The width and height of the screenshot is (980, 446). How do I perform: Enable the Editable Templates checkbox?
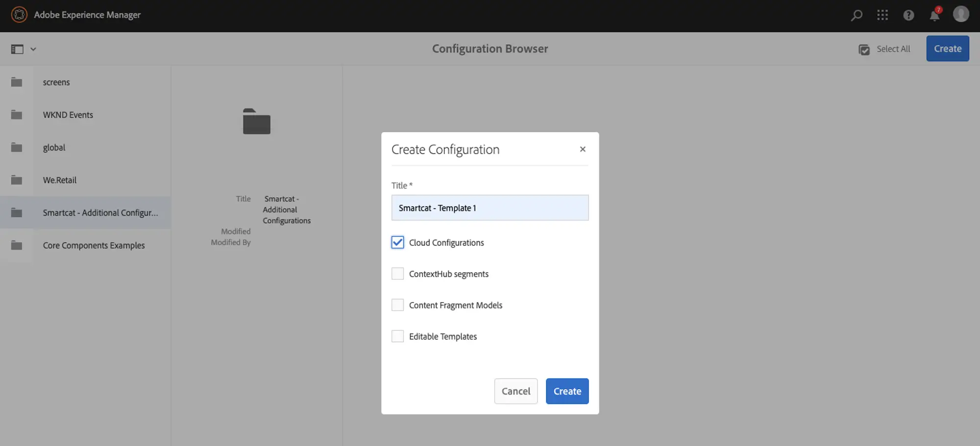[x=397, y=336]
